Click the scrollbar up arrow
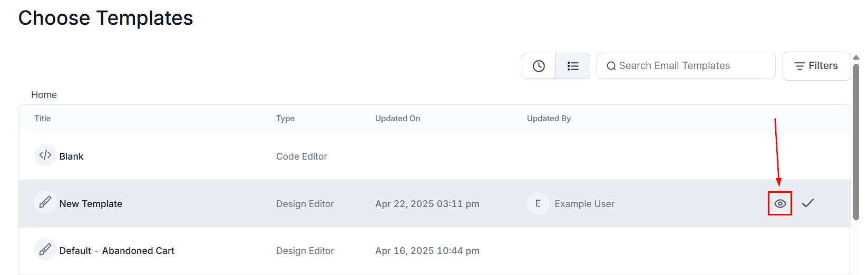Image resolution: width=868 pixels, height=275 pixels. 856,57
